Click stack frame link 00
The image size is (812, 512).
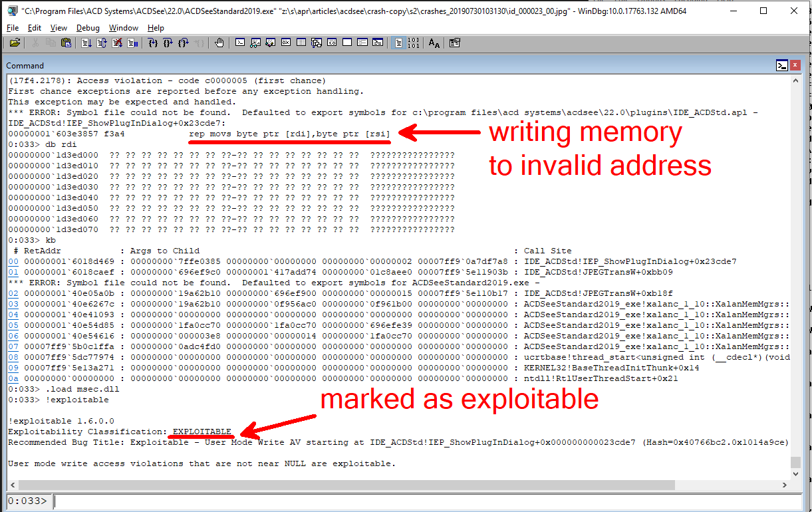point(13,262)
